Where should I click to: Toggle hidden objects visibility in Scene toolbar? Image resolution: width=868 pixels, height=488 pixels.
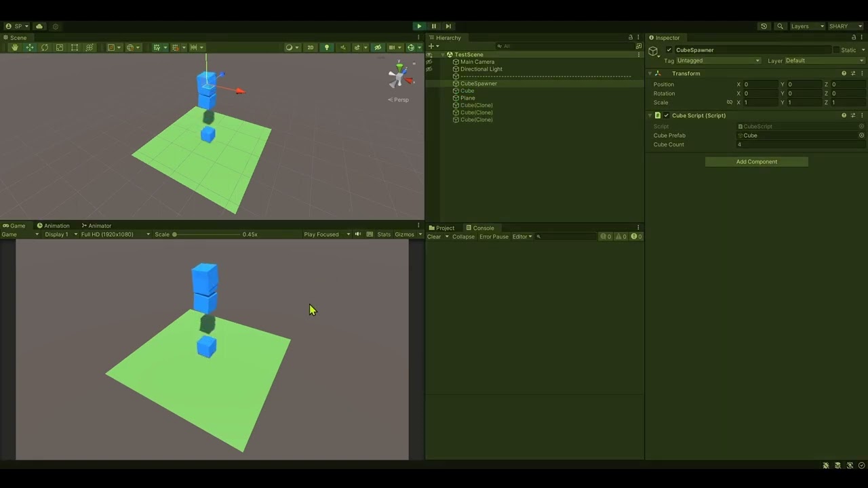tap(378, 47)
